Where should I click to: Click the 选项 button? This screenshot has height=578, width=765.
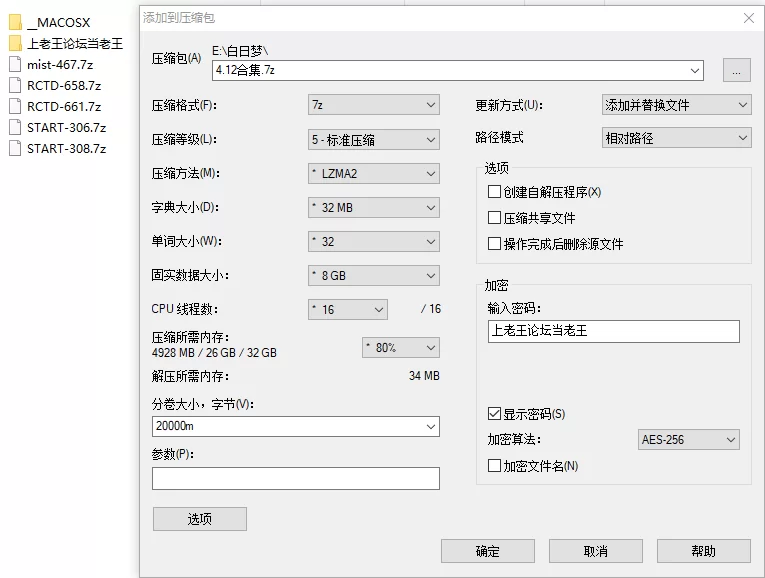(x=199, y=519)
